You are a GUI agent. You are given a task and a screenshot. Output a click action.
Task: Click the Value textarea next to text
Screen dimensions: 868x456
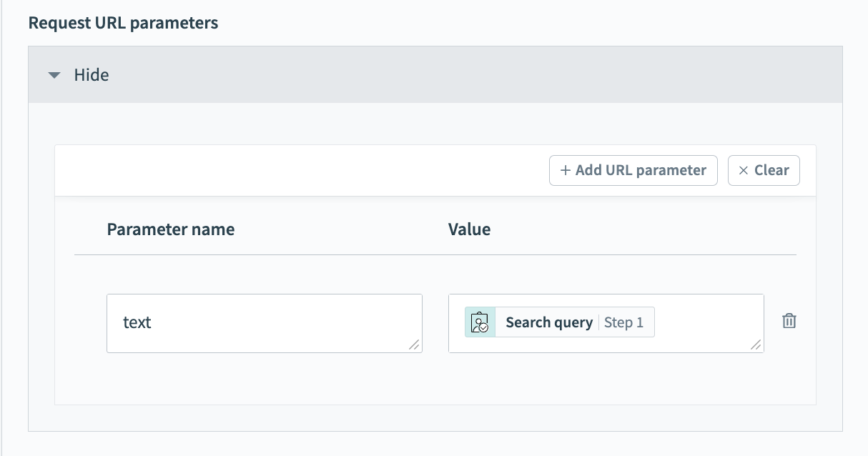tap(708, 323)
